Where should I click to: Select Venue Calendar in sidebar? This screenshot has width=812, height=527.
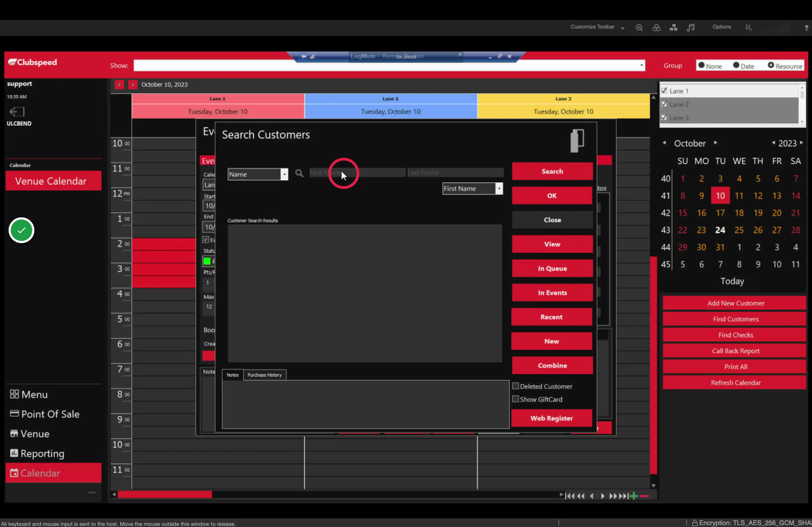coord(53,181)
